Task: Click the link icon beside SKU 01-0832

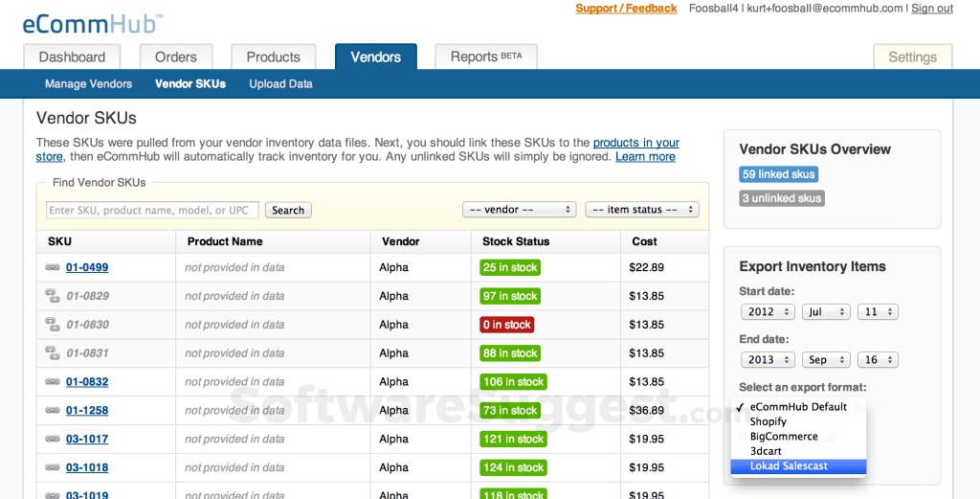Action: [53, 382]
